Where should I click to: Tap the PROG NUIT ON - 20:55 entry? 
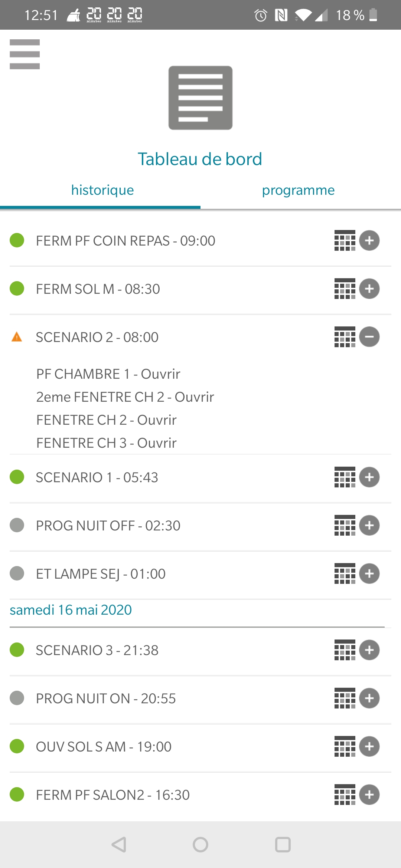tap(106, 698)
